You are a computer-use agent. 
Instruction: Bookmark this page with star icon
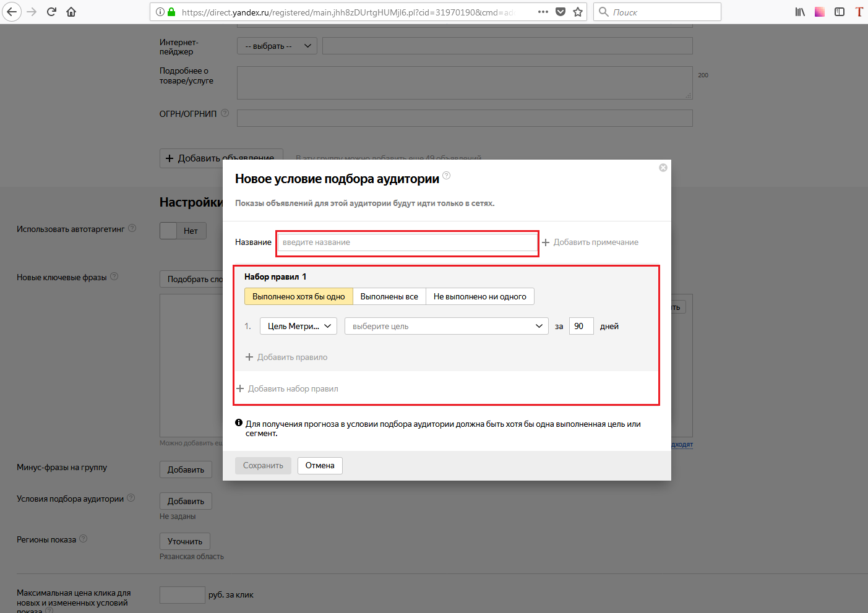coord(578,12)
